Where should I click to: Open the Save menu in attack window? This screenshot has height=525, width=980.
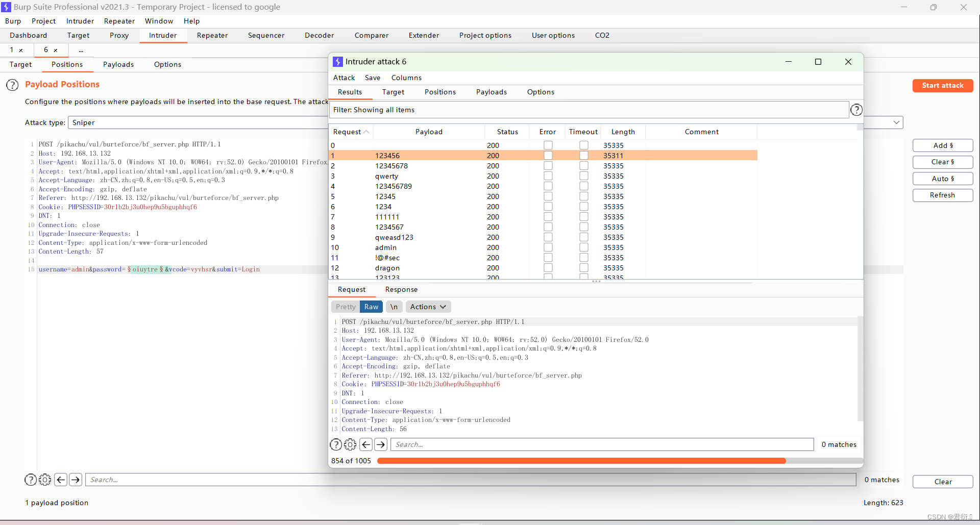click(373, 78)
